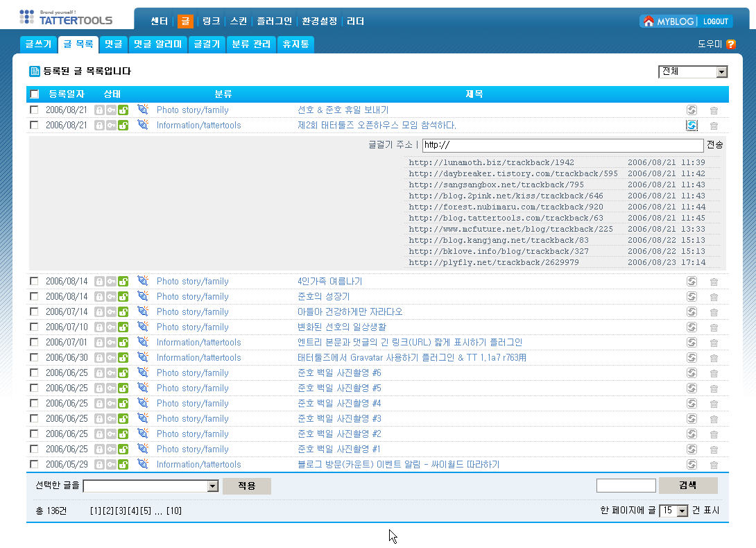Click trash icon for '선호 & 준호 휴일 보내기' post

[x=714, y=110]
